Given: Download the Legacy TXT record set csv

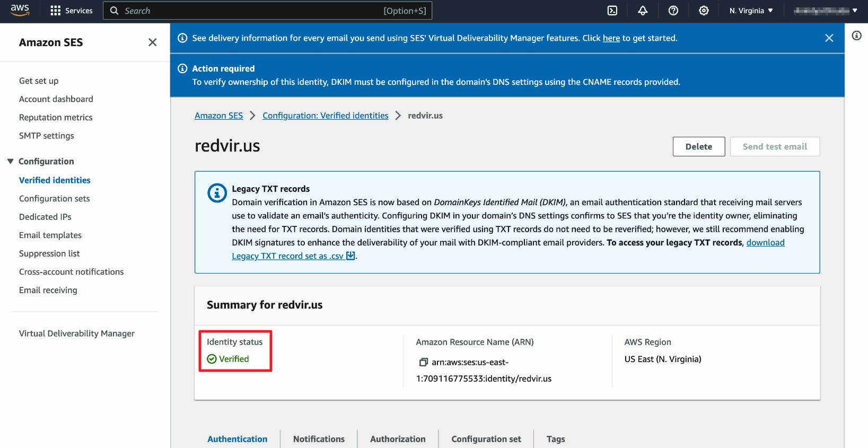Looking at the screenshot, I should (293, 256).
